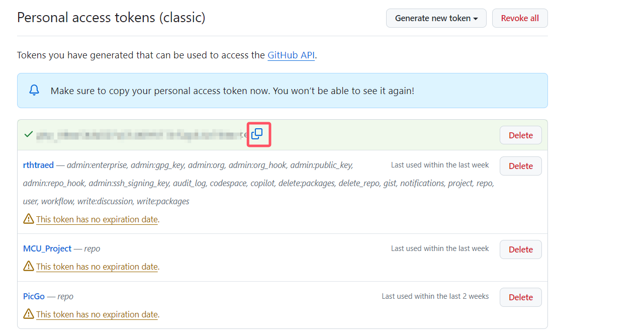Click warning triangle under rthtraed token
The height and width of the screenshot is (335, 644).
tap(29, 219)
